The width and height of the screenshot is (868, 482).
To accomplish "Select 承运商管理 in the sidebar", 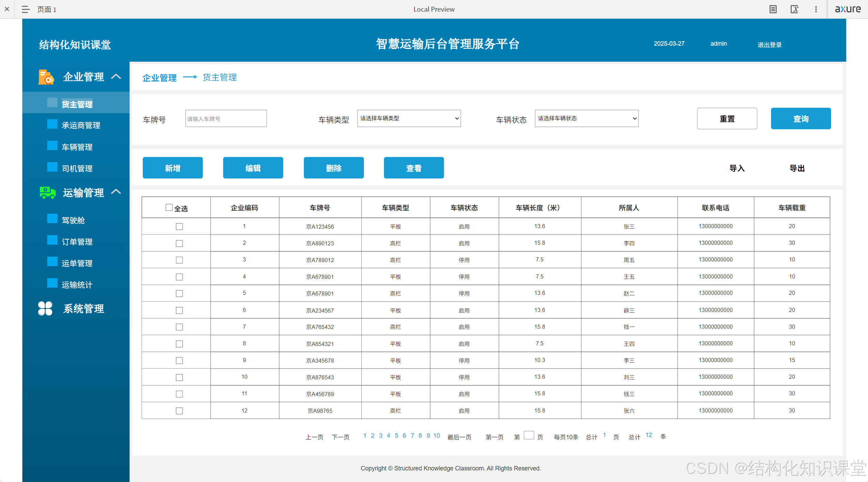I will [x=81, y=125].
